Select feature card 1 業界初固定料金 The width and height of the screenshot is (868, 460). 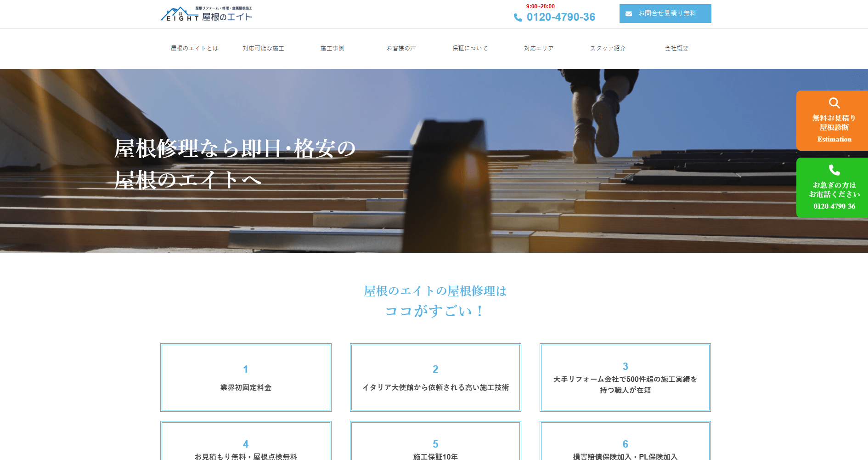(246, 377)
